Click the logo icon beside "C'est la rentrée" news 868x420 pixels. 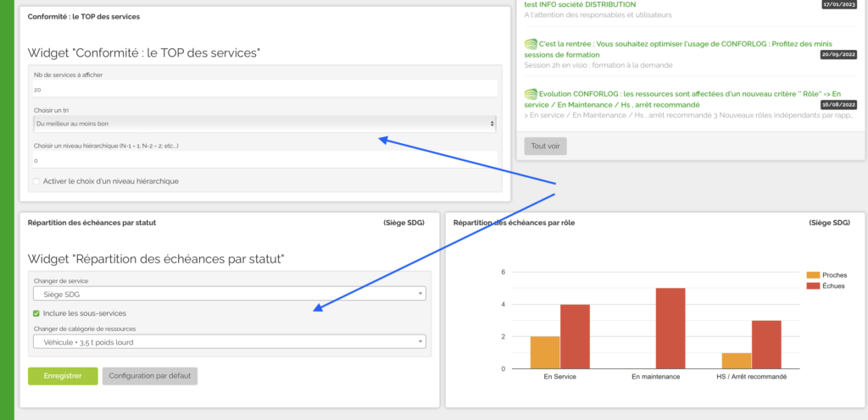(x=531, y=43)
